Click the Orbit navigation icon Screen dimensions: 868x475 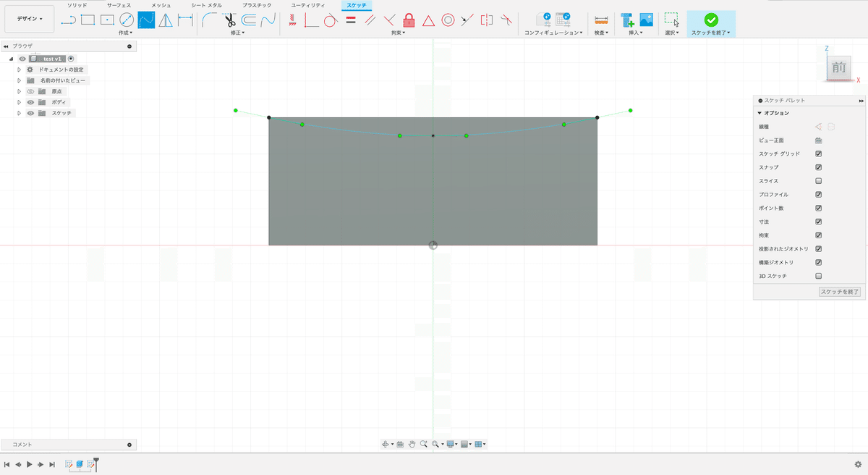[x=386, y=444]
